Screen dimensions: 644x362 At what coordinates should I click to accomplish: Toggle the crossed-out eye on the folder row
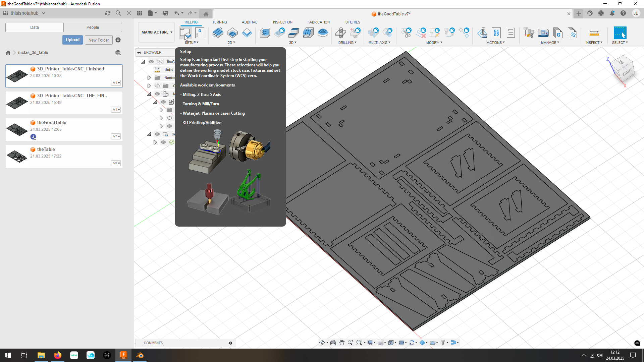click(x=157, y=86)
